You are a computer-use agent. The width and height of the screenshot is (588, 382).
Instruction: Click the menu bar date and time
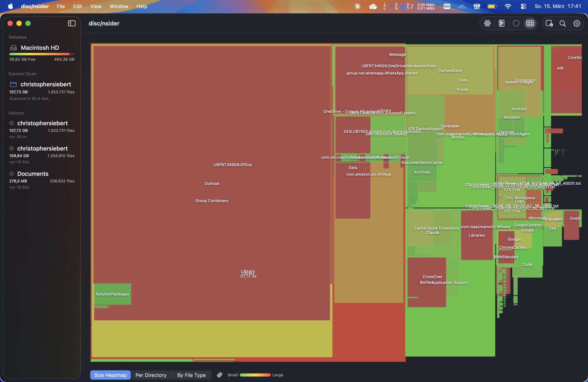558,6
